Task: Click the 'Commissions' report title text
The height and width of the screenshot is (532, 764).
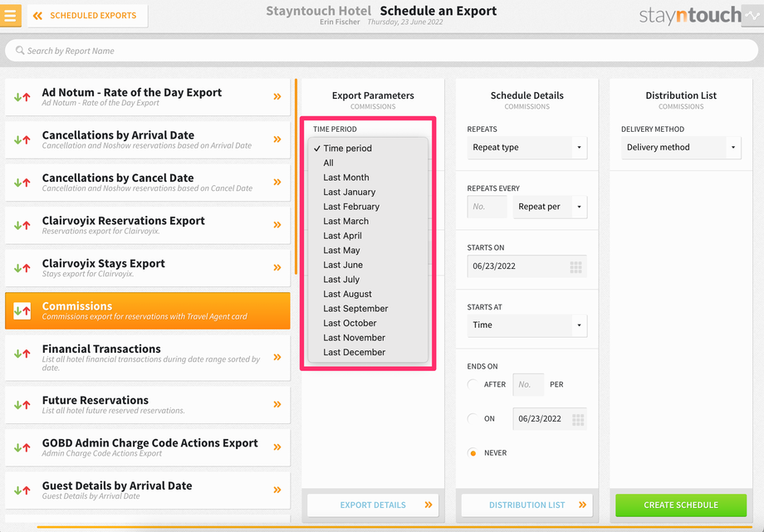Action: coord(77,306)
